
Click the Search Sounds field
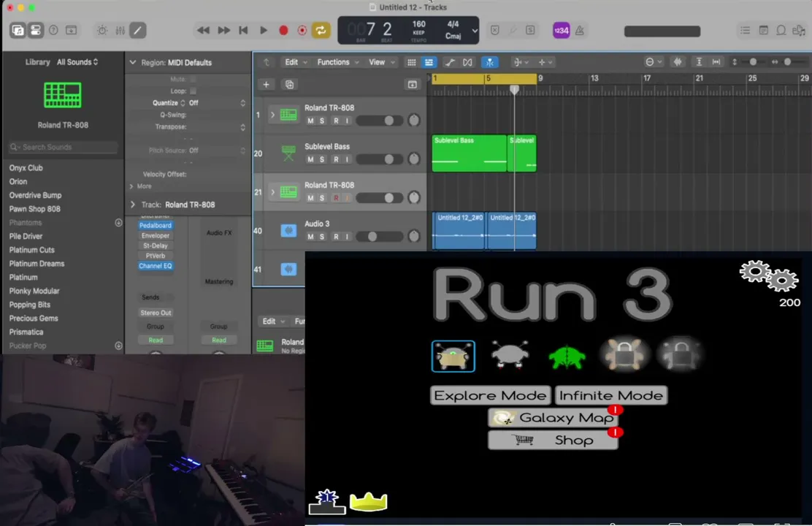(x=64, y=147)
